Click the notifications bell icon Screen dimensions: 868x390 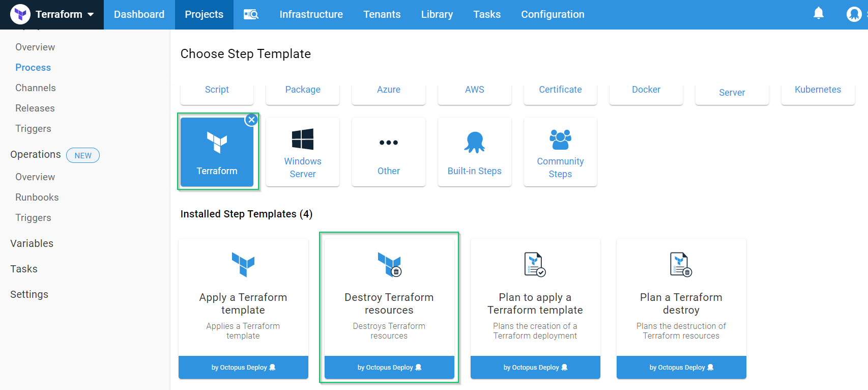click(818, 13)
